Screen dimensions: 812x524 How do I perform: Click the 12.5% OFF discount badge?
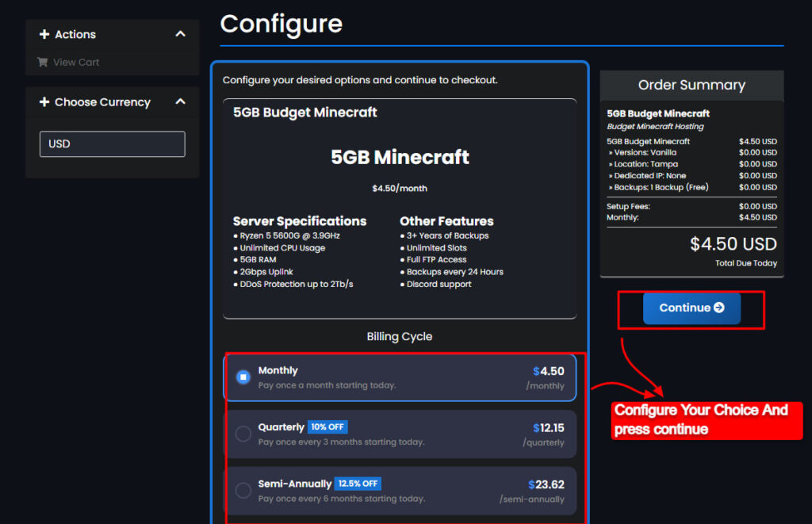coord(358,484)
